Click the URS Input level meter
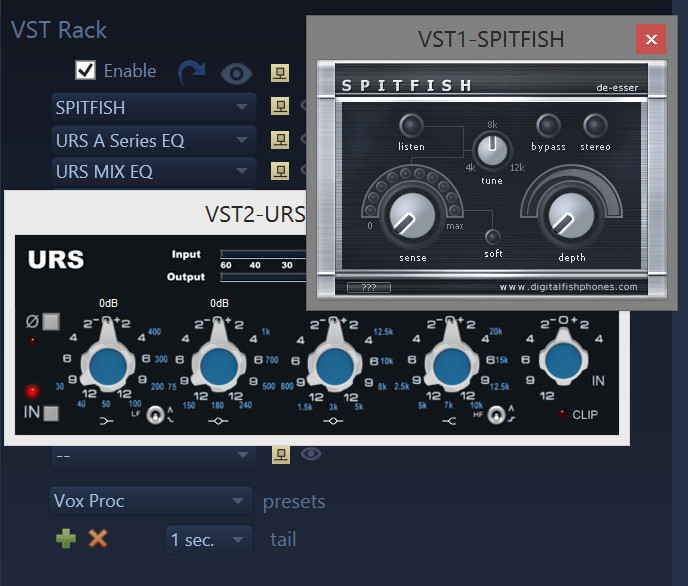 (263, 254)
